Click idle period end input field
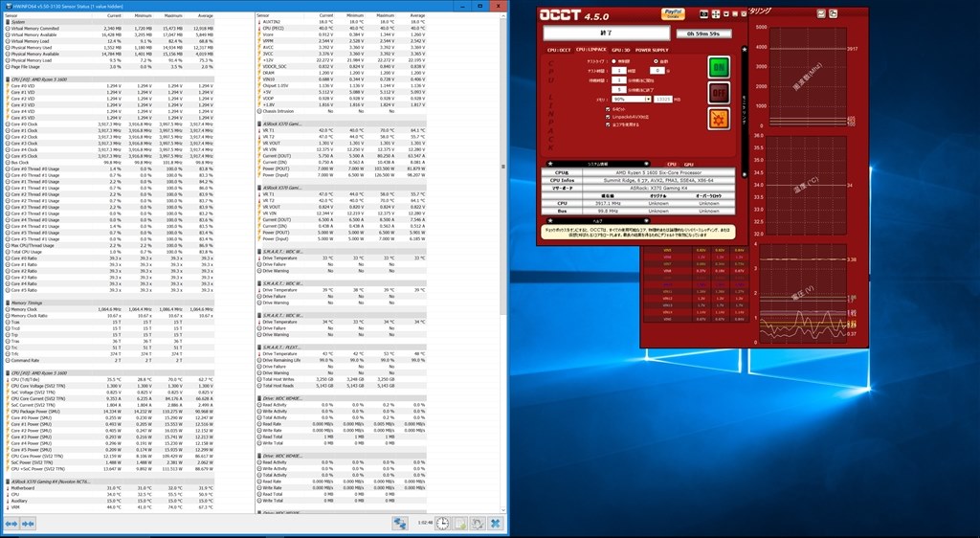Image resolution: width=980 pixels, height=538 pixels. [x=619, y=89]
